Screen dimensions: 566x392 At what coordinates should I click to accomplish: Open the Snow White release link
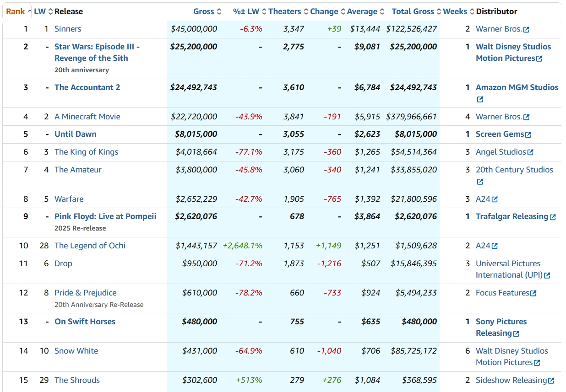[x=76, y=351]
